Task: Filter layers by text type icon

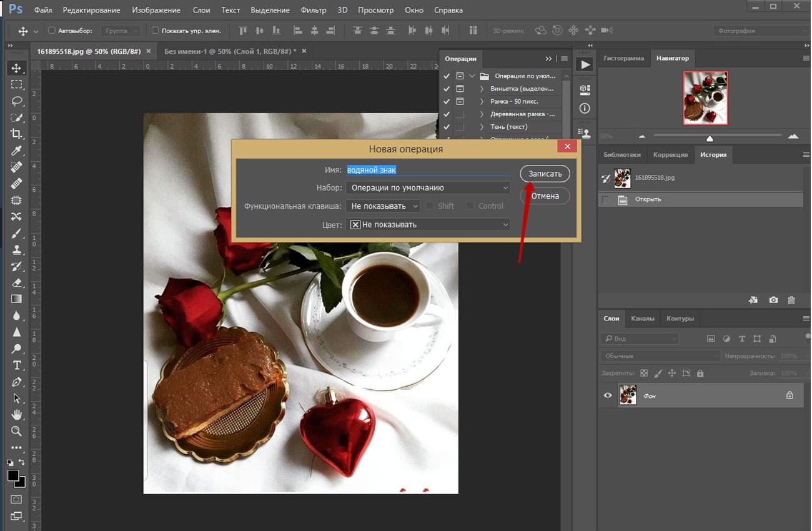Action: click(741, 339)
